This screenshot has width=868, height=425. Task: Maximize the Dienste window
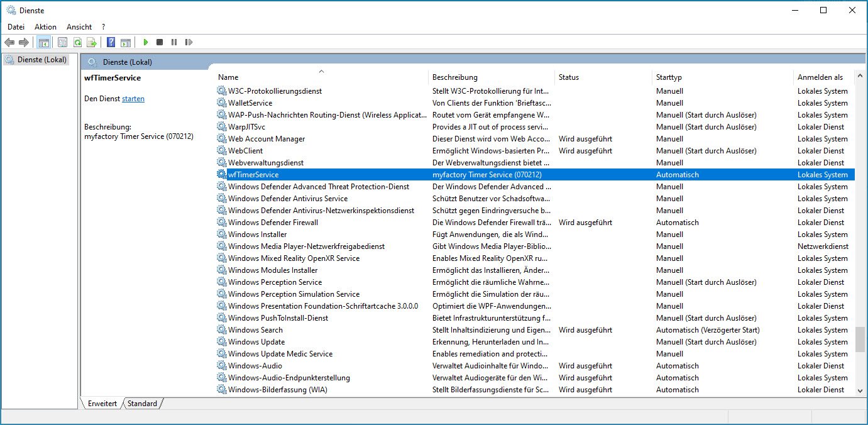[x=823, y=10]
